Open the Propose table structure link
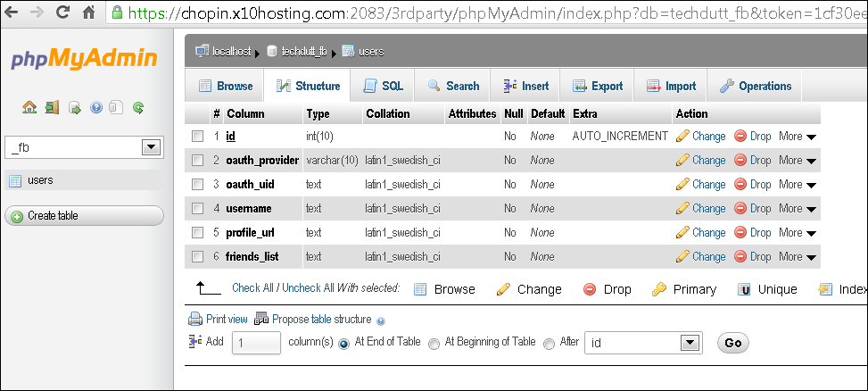This screenshot has height=391, width=868. (322, 319)
